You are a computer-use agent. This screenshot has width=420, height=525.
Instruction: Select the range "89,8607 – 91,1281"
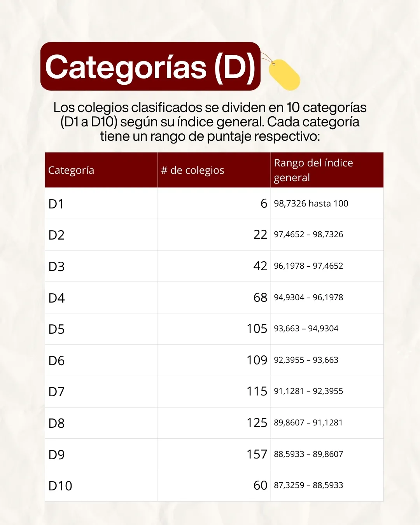(308, 423)
